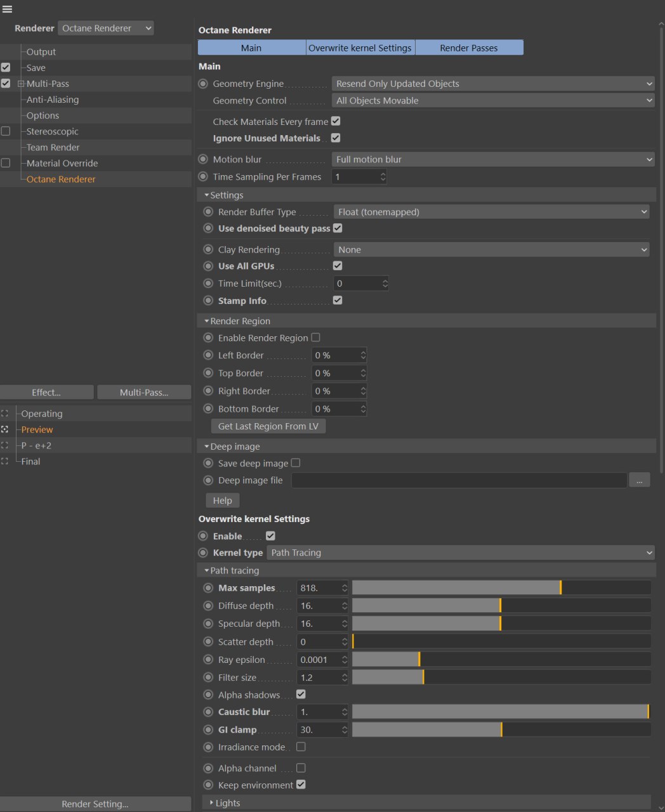This screenshot has height=812, width=665.
Task: Click Bottom Border keyframe dot
Action: tap(208, 409)
